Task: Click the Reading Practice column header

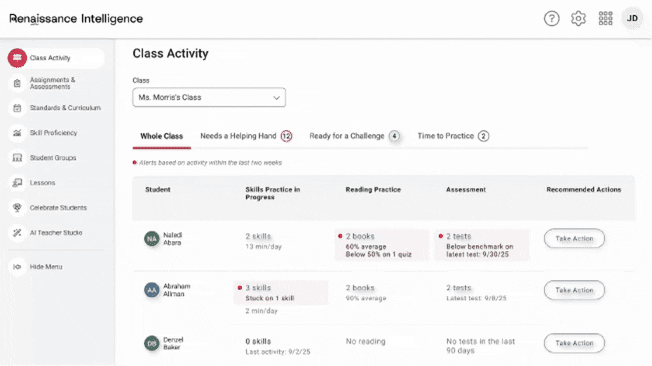Action: 373,190
